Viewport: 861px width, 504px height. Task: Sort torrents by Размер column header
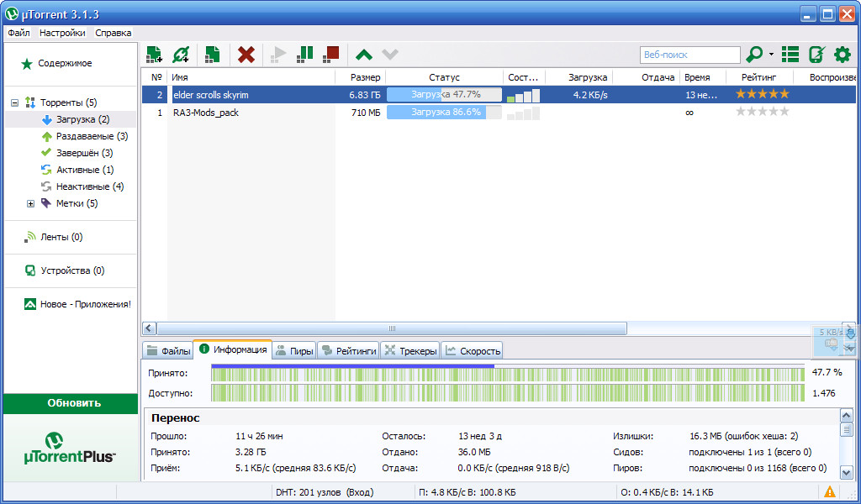click(360, 77)
